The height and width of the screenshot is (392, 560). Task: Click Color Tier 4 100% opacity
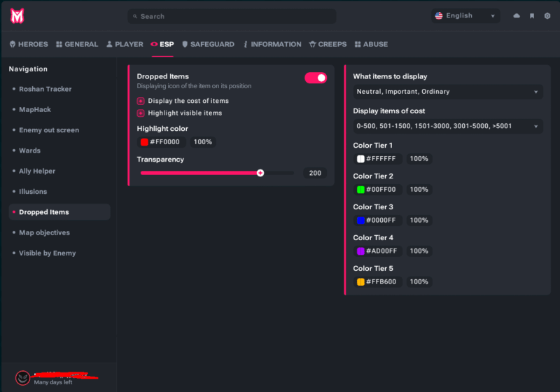pyautogui.click(x=419, y=251)
